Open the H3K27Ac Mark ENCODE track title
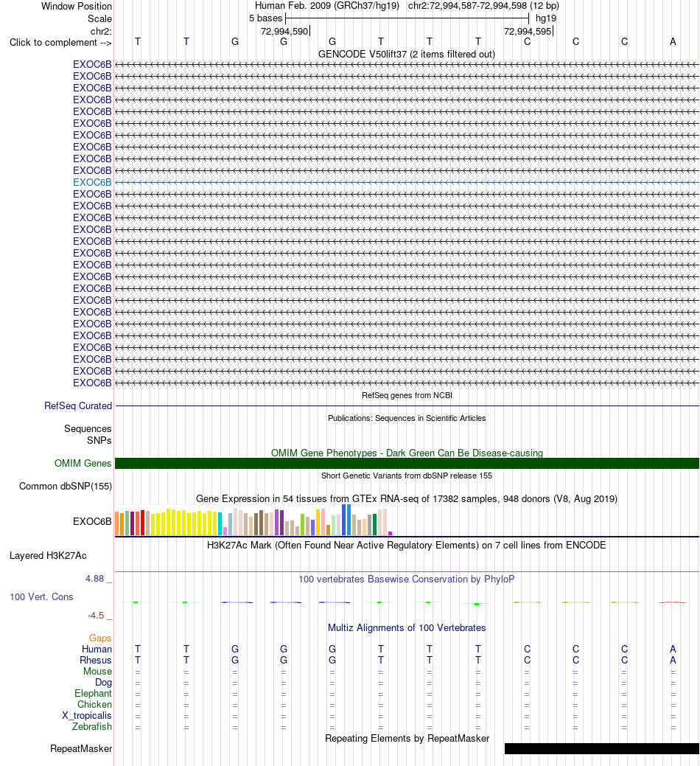The height and width of the screenshot is (766, 700). click(x=407, y=545)
